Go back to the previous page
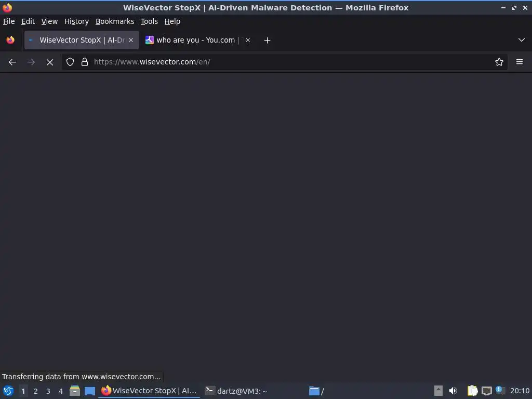532x399 pixels. 12,62
